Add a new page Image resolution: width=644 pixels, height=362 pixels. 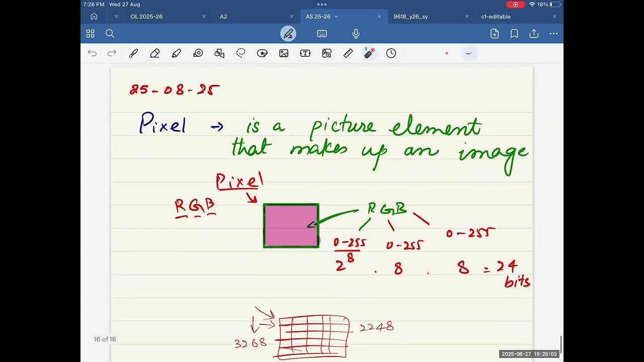495,34
